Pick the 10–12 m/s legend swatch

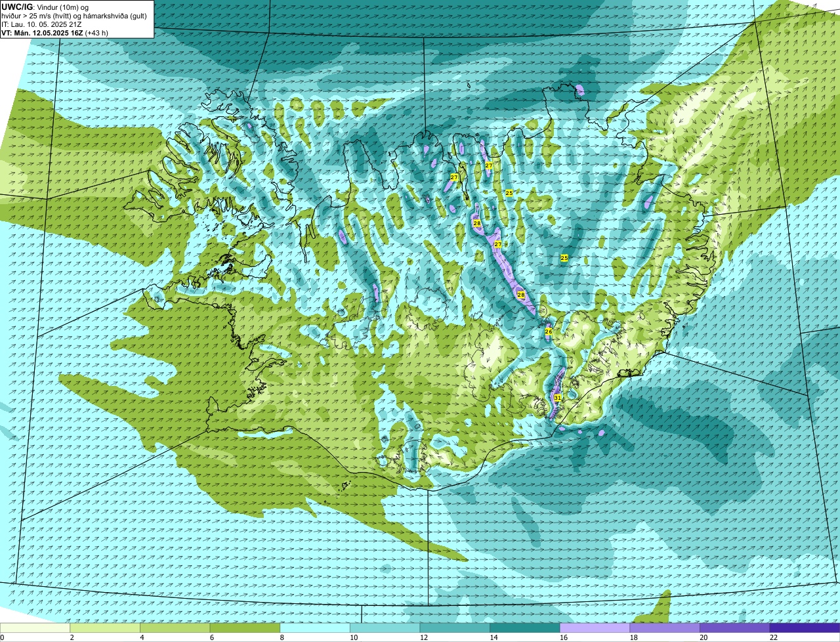(385, 628)
